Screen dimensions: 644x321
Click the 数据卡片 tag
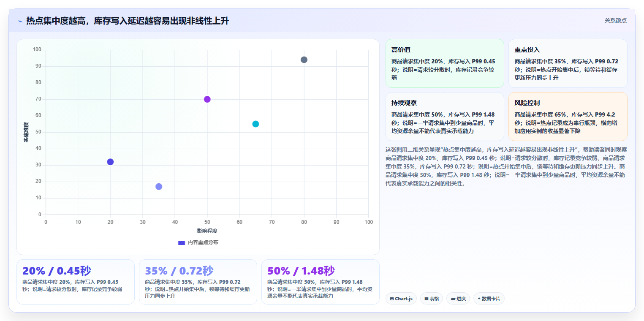pyautogui.click(x=489, y=299)
